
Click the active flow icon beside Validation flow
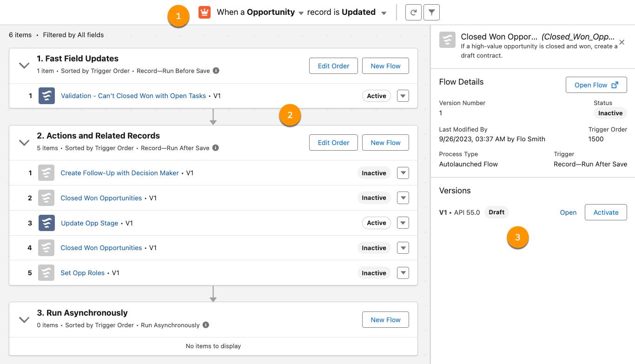pyautogui.click(x=46, y=96)
